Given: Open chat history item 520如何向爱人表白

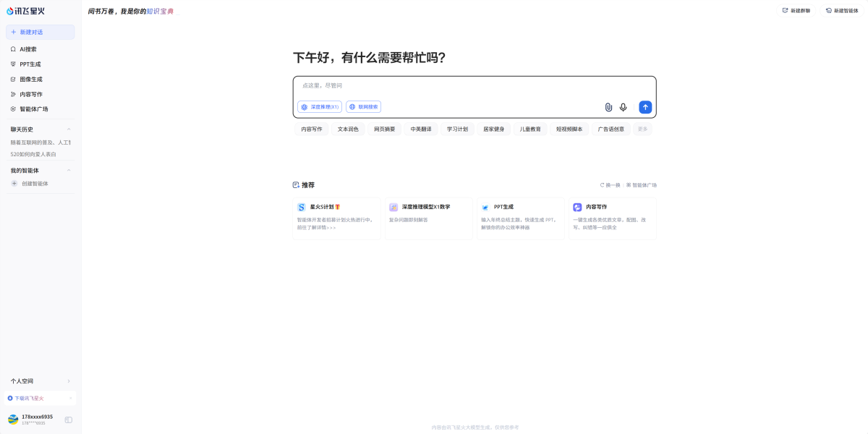Looking at the screenshot, I should coord(33,154).
